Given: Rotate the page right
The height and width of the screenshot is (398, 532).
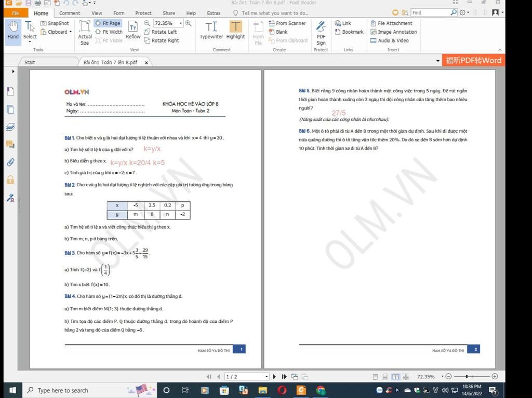Looking at the screenshot, I should click(162, 40).
